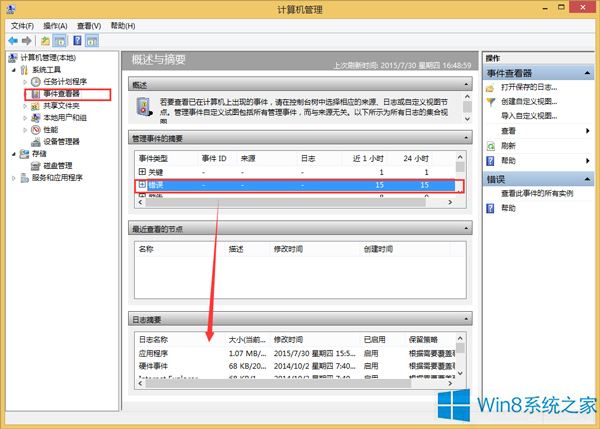Click the 帮助 icon under 错误 actions
The height and width of the screenshot is (429, 600).
(490, 208)
